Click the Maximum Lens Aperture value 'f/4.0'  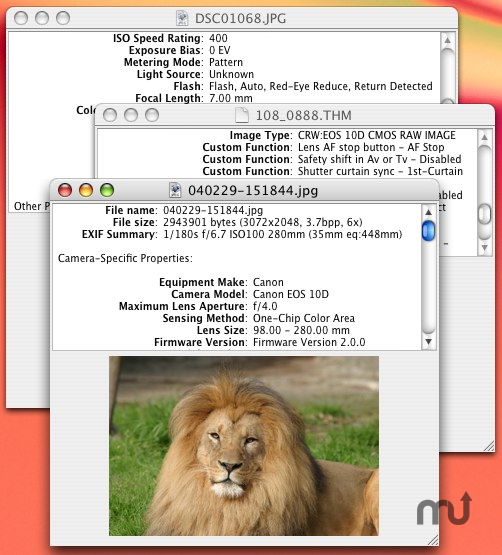click(x=265, y=307)
